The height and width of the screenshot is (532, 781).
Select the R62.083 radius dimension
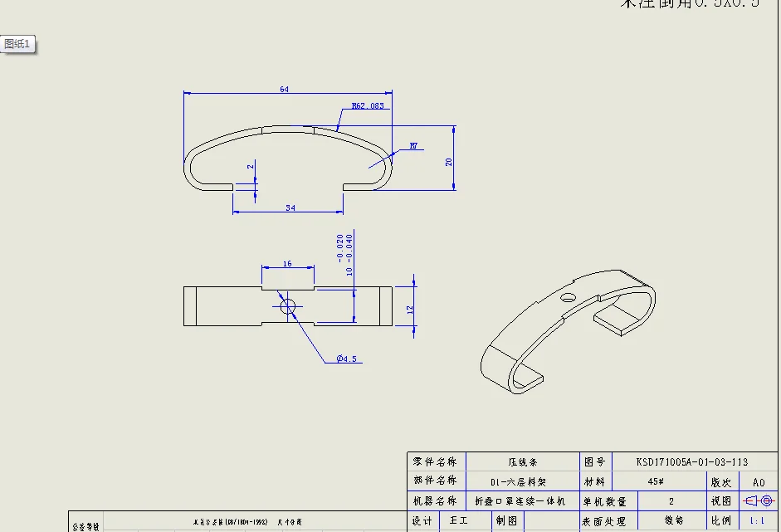pos(368,105)
